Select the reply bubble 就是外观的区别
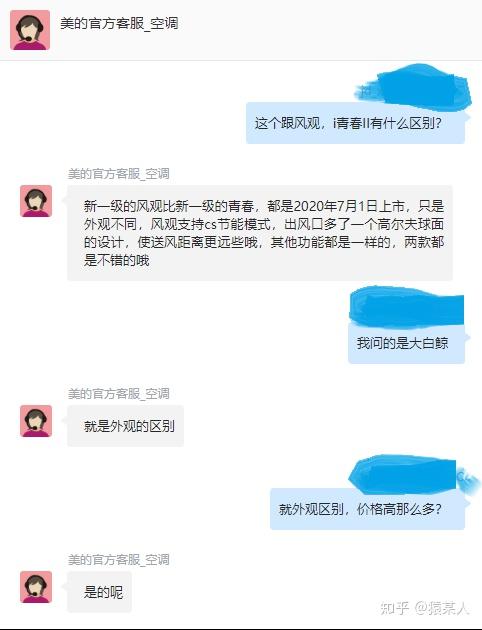Viewport: 482px width, 630px height. click(x=125, y=426)
